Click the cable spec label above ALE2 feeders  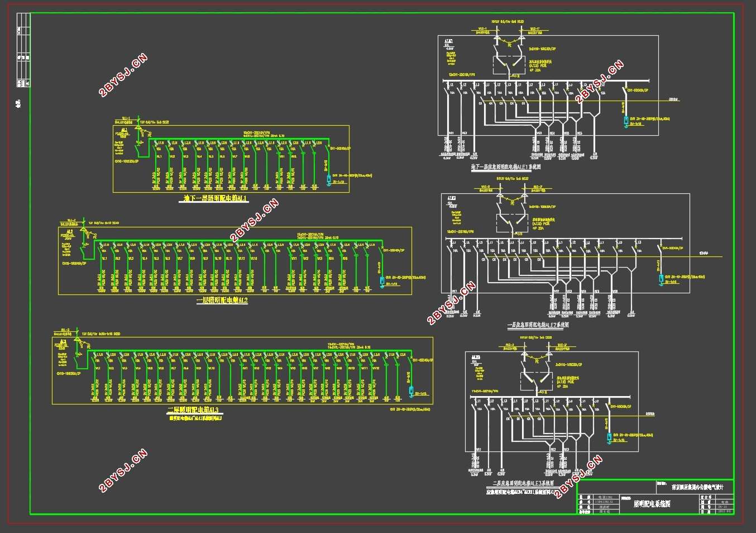(512, 179)
